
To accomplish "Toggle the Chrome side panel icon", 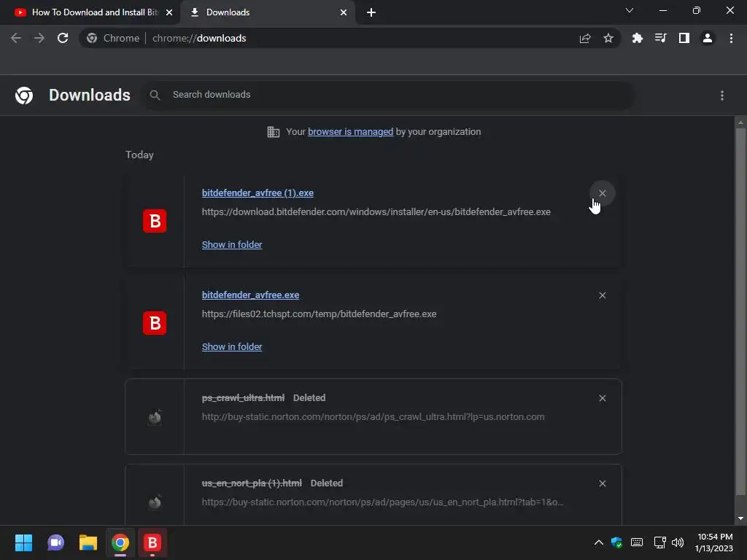I will point(684,38).
